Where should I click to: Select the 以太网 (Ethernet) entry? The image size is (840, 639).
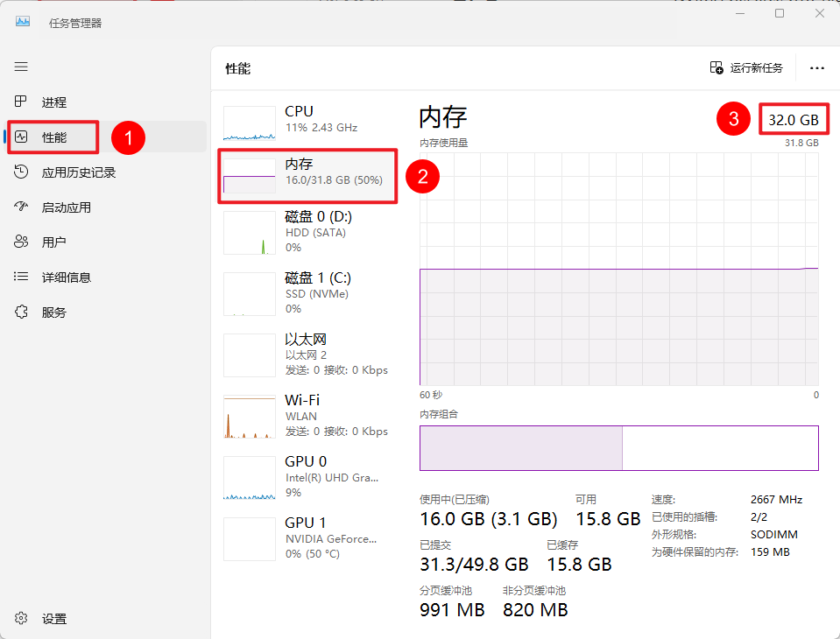point(307,355)
